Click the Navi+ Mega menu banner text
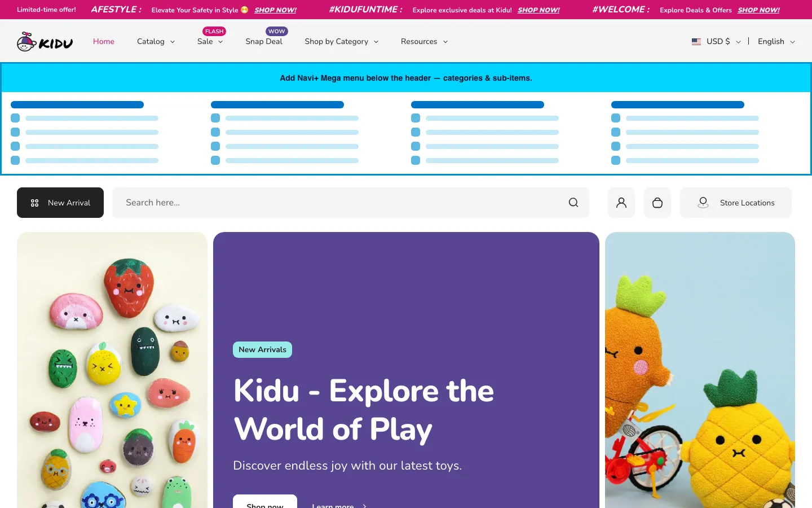 click(x=406, y=78)
